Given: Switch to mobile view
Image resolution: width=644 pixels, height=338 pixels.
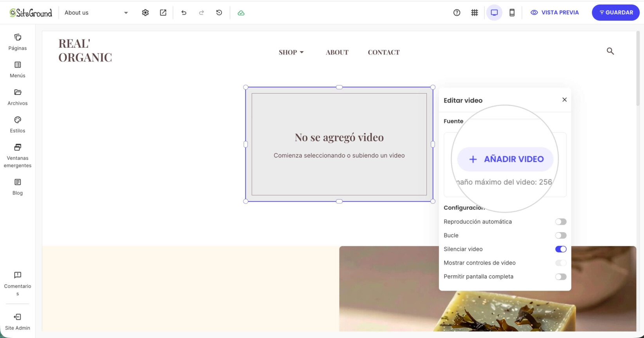Looking at the screenshot, I should click(x=512, y=13).
